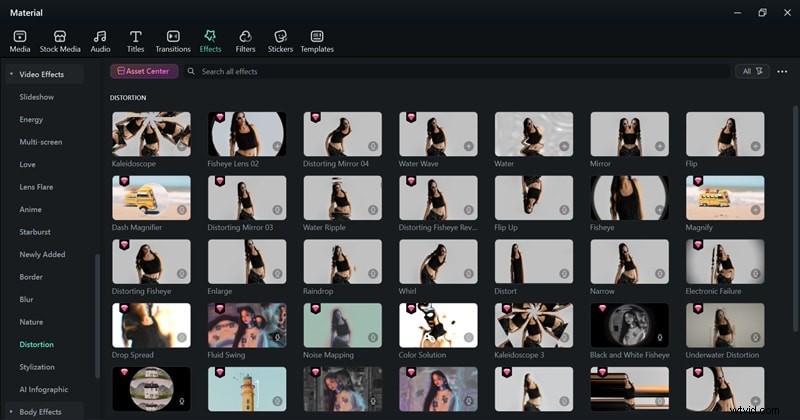Image resolution: width=800 pixels, height=420 pixels.
Task: Select Distortion in the sidebar
Action: click(x=37, y=344)
